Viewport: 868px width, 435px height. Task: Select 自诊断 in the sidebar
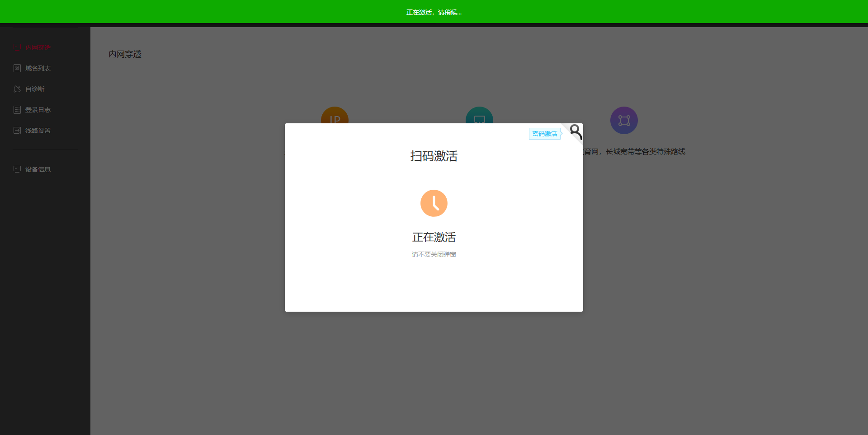(35, 89)
